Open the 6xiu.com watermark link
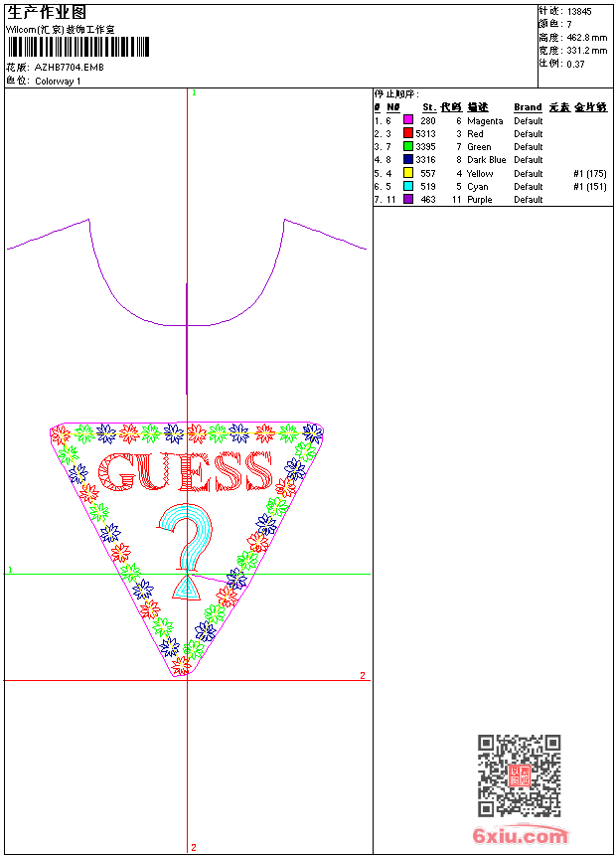616x855 pixels. click(x=520, y=835)
